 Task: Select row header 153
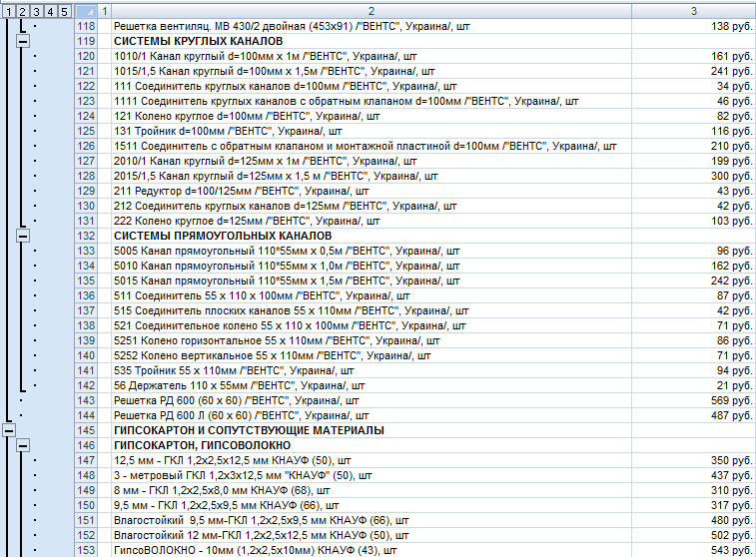click(86, 550)
